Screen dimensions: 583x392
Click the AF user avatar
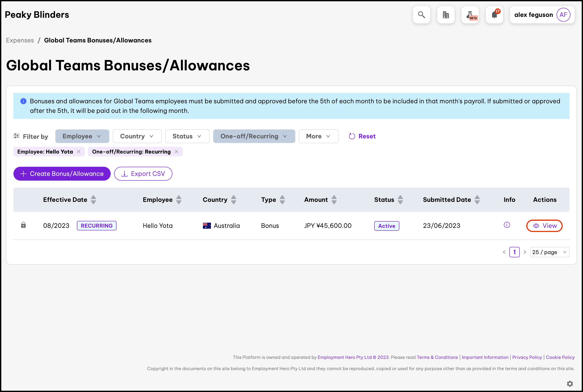tap(563, 15)
